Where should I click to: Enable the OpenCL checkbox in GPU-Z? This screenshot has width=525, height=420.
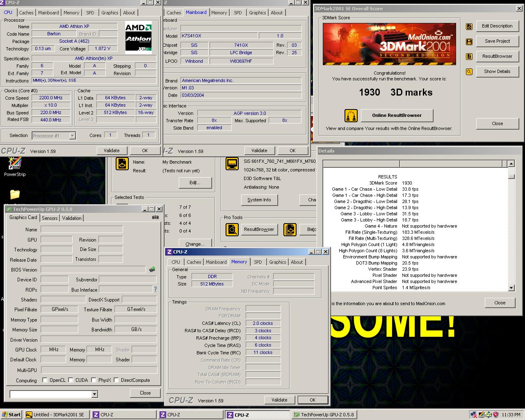45,380
